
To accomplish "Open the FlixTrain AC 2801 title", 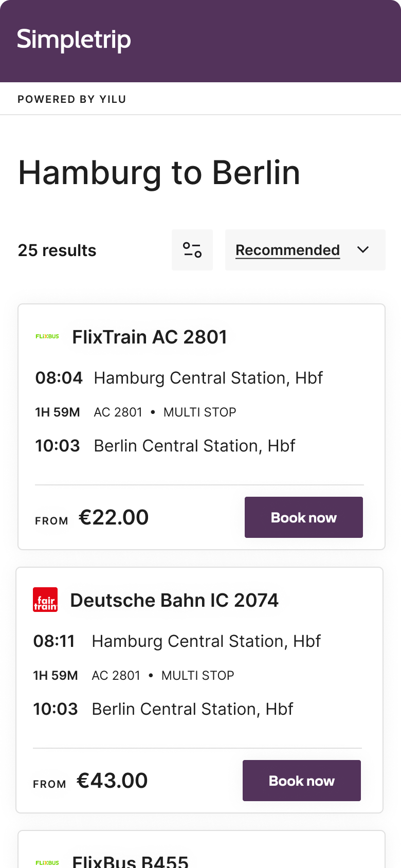I will [150, 337].
